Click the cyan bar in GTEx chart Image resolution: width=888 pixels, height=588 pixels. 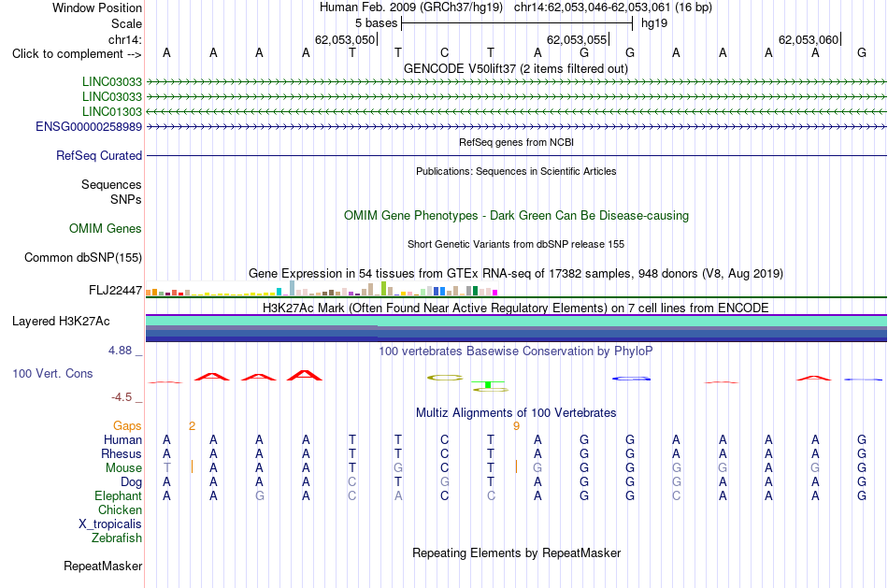coord(279,292)
